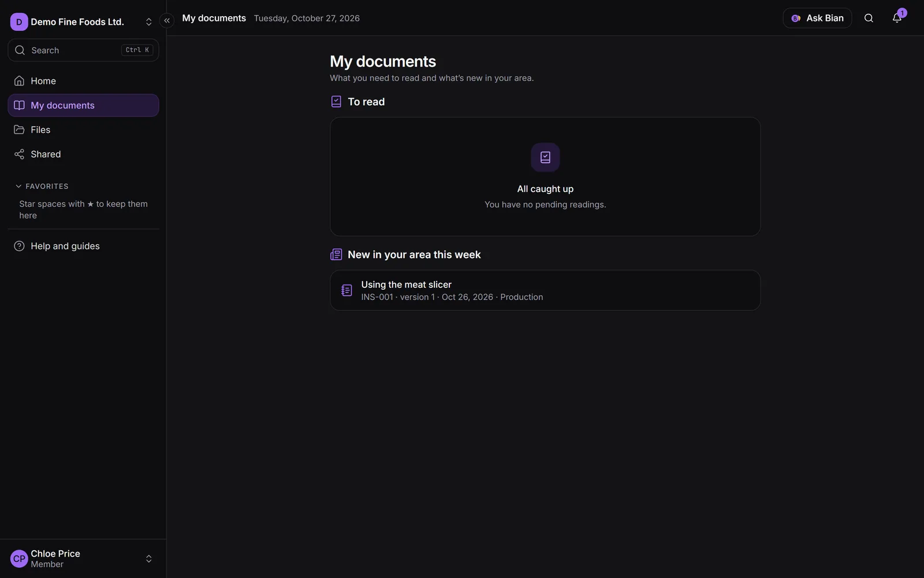
Task: Open Help and guides
Action: tap(83, 246)
